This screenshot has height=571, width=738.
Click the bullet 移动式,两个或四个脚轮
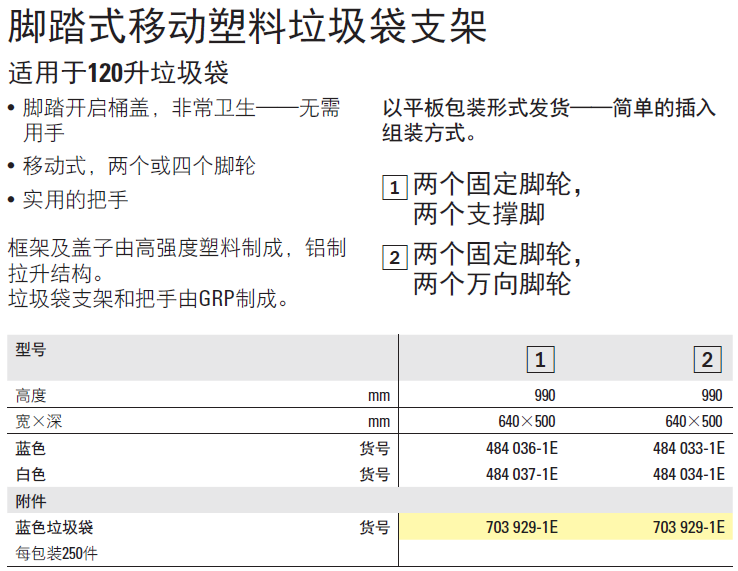pyautogui.click(x=139, y=166)
